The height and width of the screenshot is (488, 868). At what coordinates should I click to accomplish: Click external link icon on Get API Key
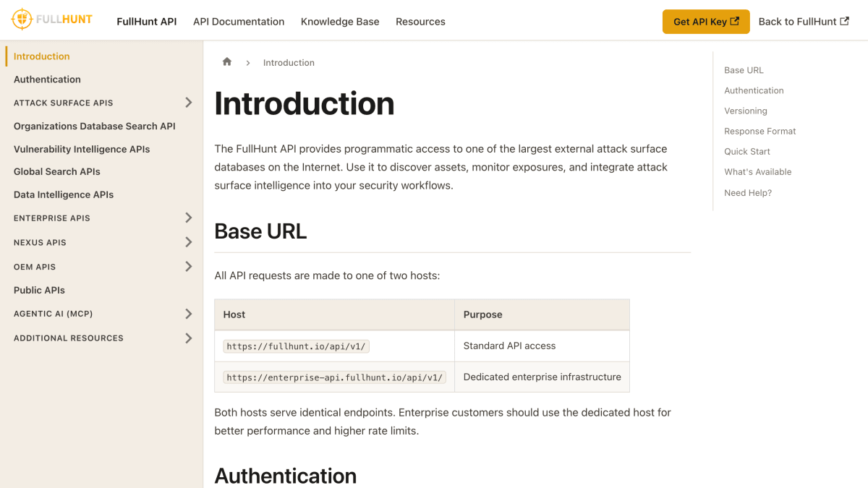(x=735, y=21)
